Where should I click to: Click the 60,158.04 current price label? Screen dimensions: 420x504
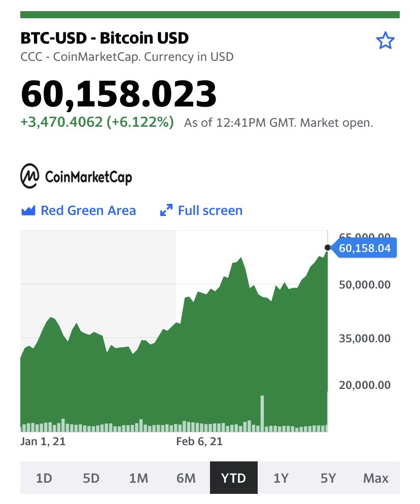(x=365, y=248)
